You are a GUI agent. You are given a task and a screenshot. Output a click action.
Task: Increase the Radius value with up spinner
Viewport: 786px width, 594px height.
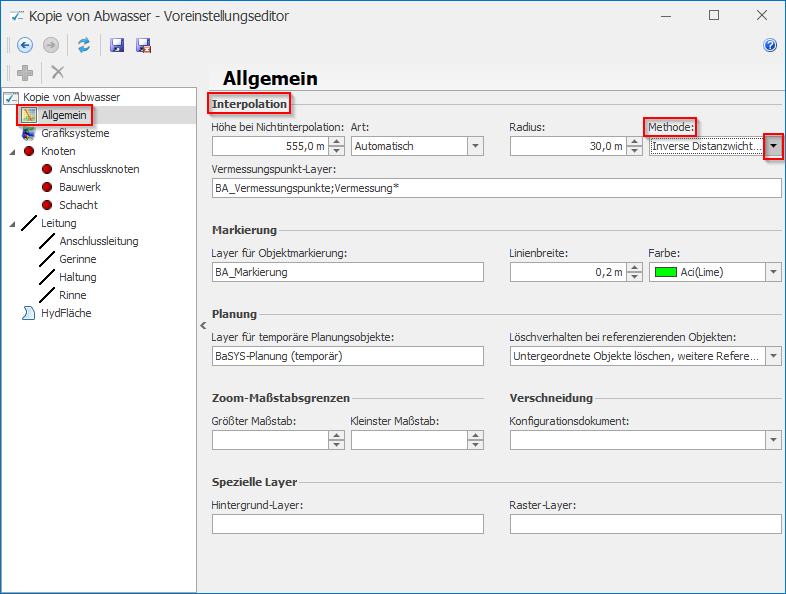(x=634, y=142)
